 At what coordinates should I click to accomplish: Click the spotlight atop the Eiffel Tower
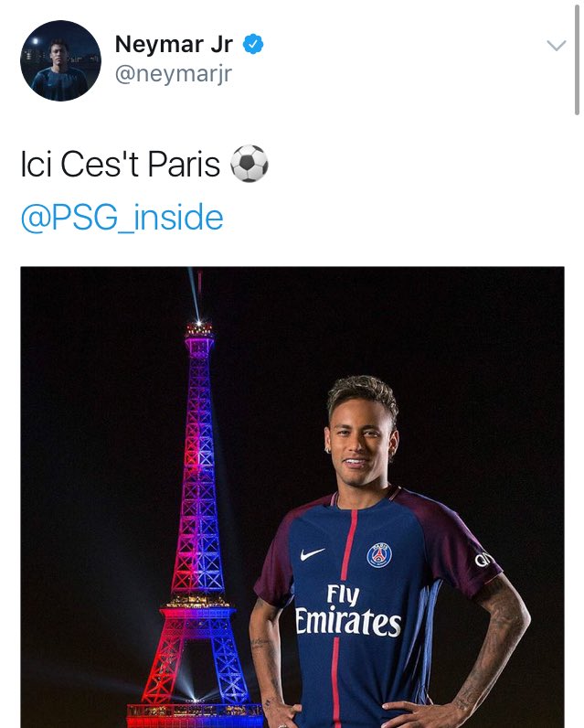[x=198, y=322]
